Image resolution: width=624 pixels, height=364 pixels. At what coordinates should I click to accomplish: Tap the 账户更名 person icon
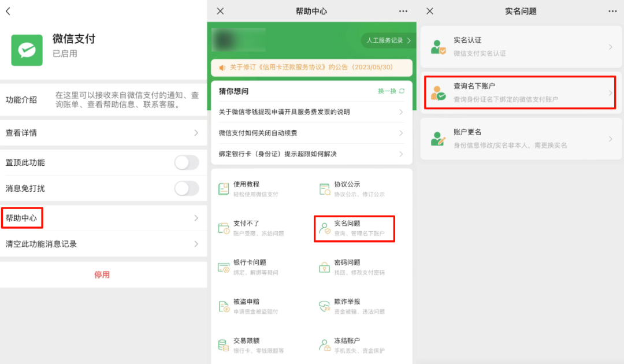pyautogui.click(x=438, y=139)
